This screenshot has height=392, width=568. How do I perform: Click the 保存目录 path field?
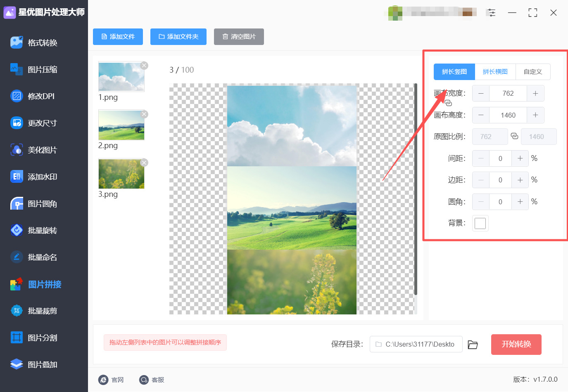(416, 344)
